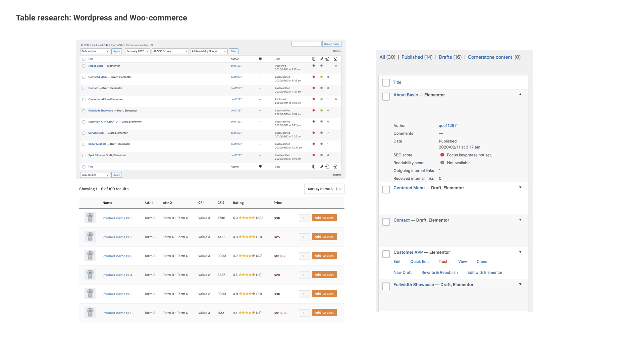Click the Quick Edit link under Customer APP
644x362 pixels.
(419, 261)
